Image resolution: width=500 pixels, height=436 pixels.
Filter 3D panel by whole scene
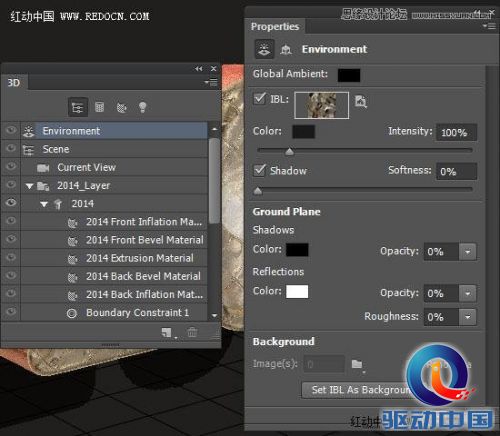(x=78, y=107)
